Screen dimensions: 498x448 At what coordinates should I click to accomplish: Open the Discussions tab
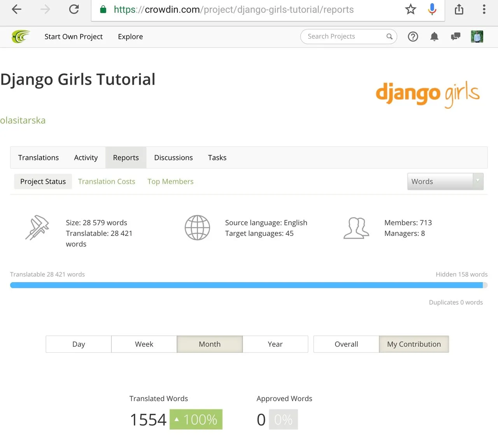click(174, 158)
